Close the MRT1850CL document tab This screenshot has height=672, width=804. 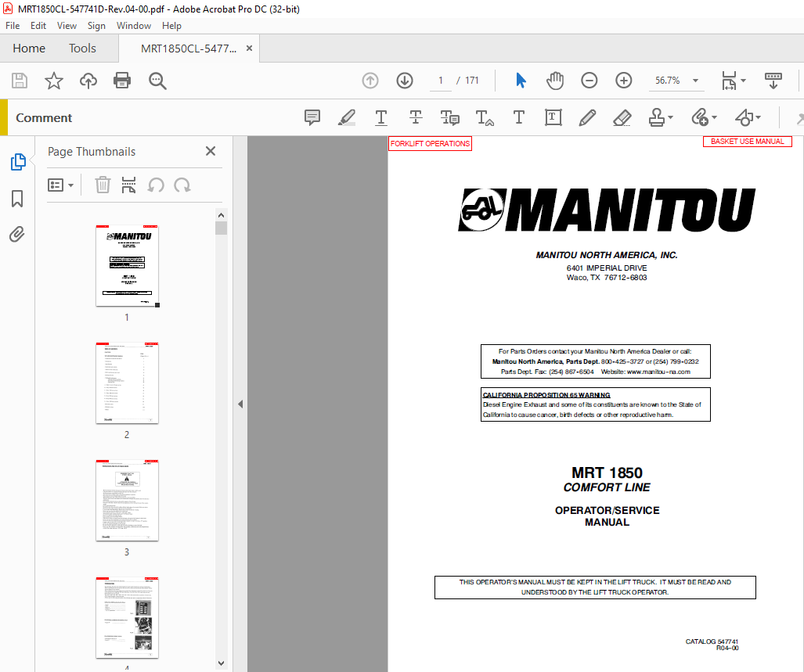click(249, 49)
